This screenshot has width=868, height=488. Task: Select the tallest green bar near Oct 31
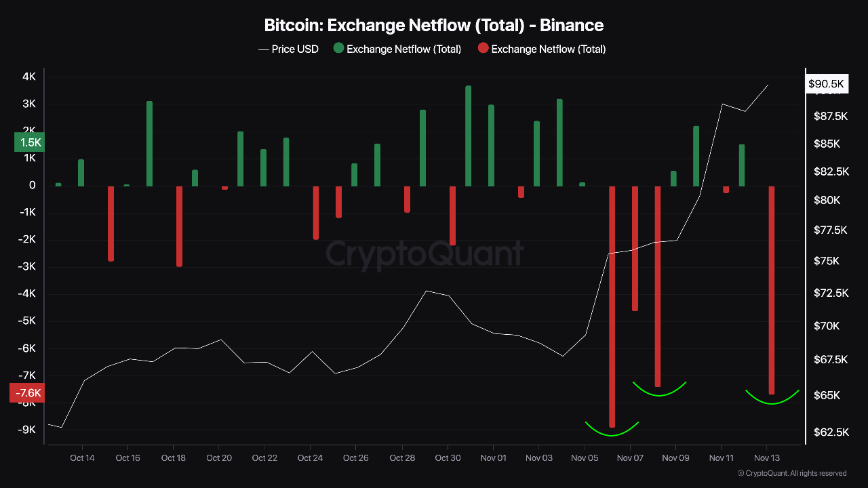click(468, 136)
